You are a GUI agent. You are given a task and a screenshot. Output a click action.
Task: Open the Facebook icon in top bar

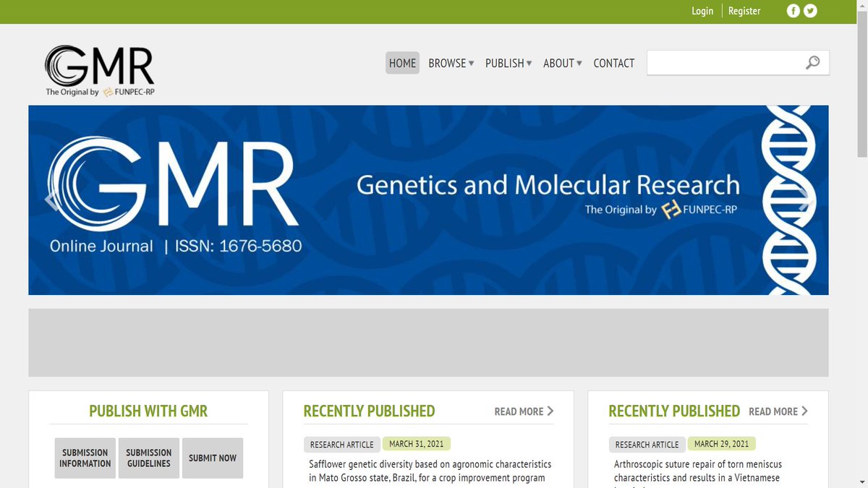click(x=793, y=11)
